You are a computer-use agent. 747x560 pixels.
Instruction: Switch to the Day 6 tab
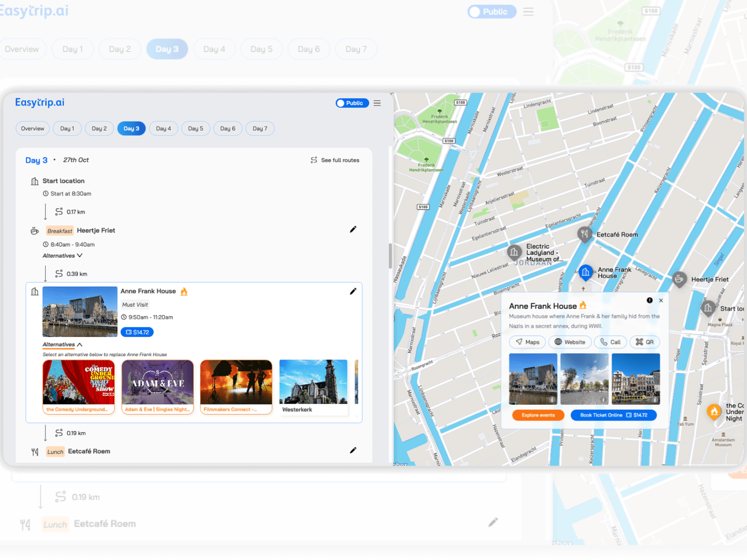[228, 129]
